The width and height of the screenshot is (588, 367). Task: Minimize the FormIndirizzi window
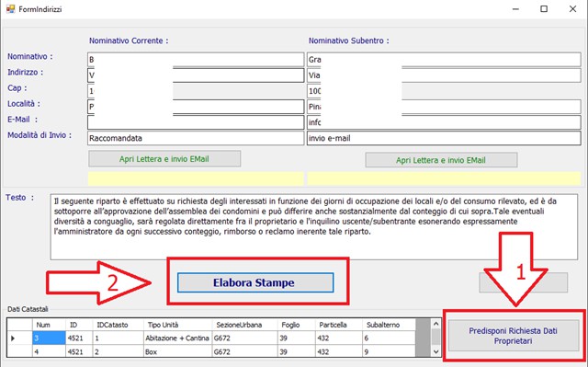click(x=516, y=9)
